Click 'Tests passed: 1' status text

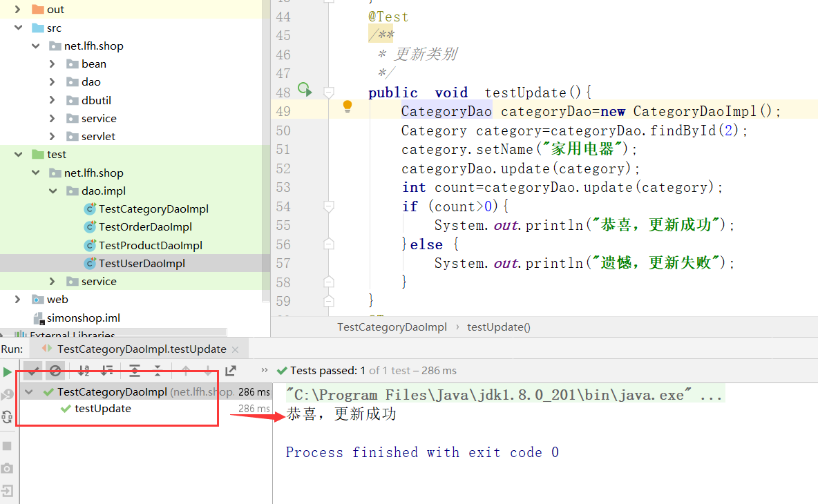[x=327, y=371]
